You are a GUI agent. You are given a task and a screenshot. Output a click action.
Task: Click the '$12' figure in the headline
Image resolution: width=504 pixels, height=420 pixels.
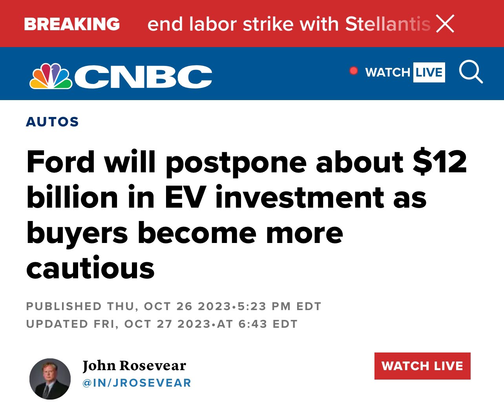point(440,162)
